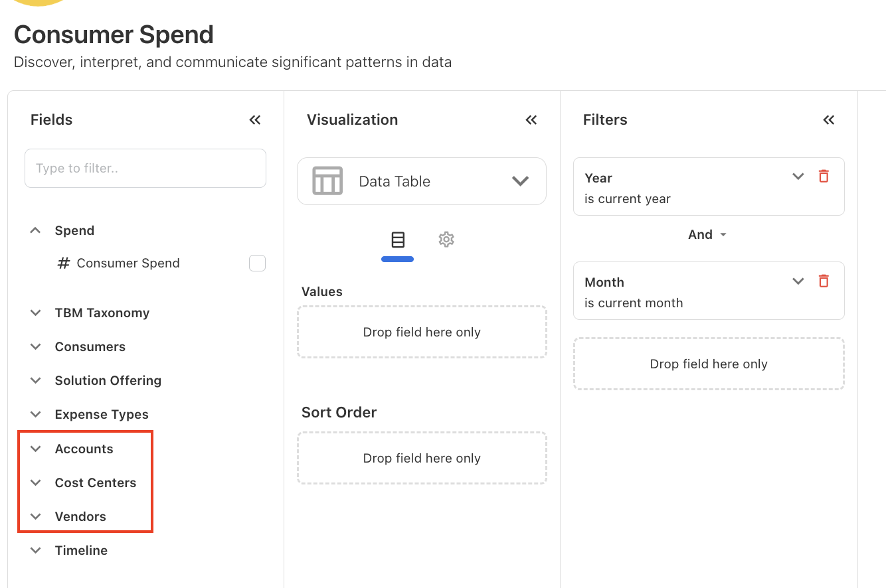Screen dimensions: 886x588
Task: Expand the Vendors field group
Action: (36, 516)
